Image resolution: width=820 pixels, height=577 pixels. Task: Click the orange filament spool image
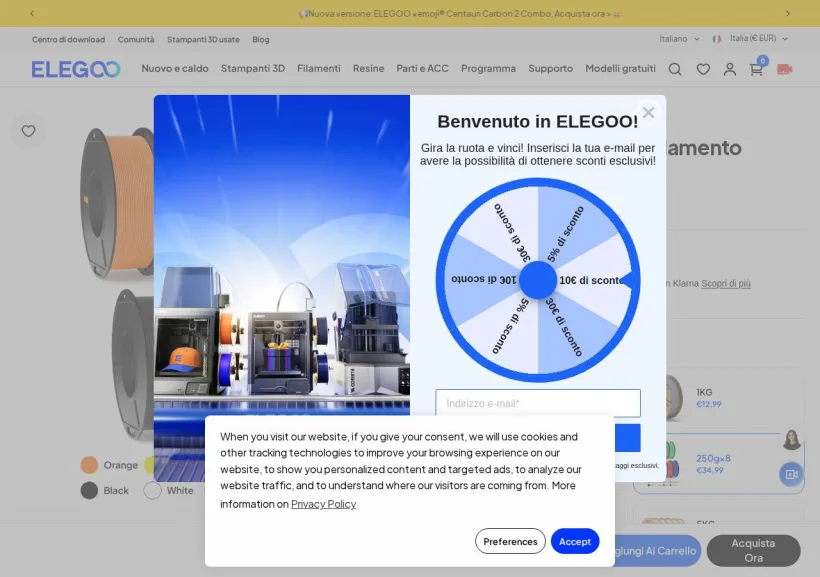click(117, 204)
